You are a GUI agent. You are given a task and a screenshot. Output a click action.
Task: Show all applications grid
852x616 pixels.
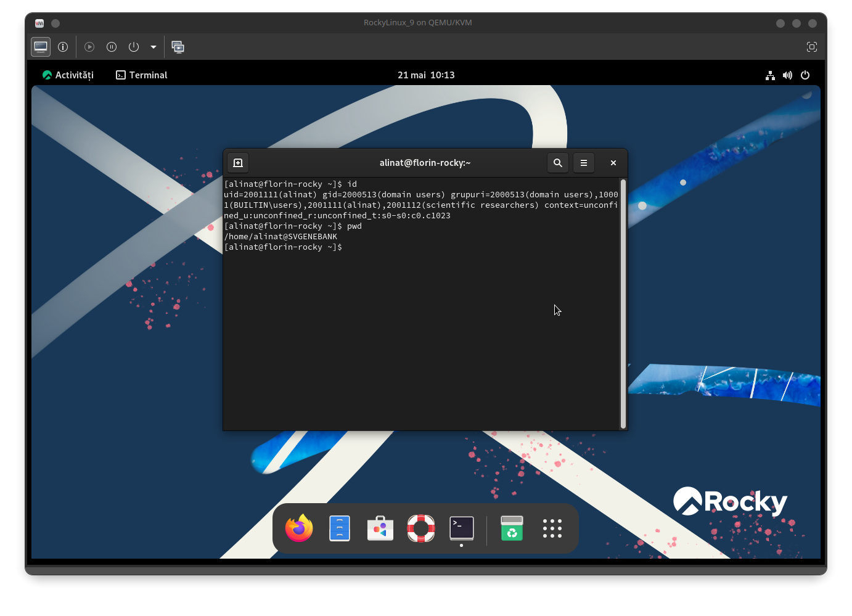tap(552, 528)
